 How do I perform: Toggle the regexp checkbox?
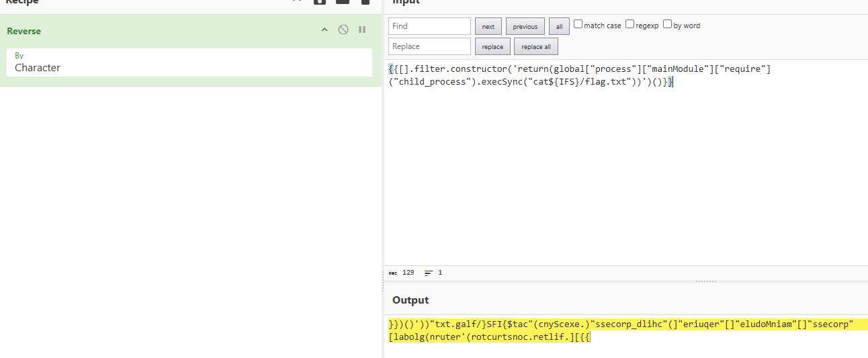[630, 24]
